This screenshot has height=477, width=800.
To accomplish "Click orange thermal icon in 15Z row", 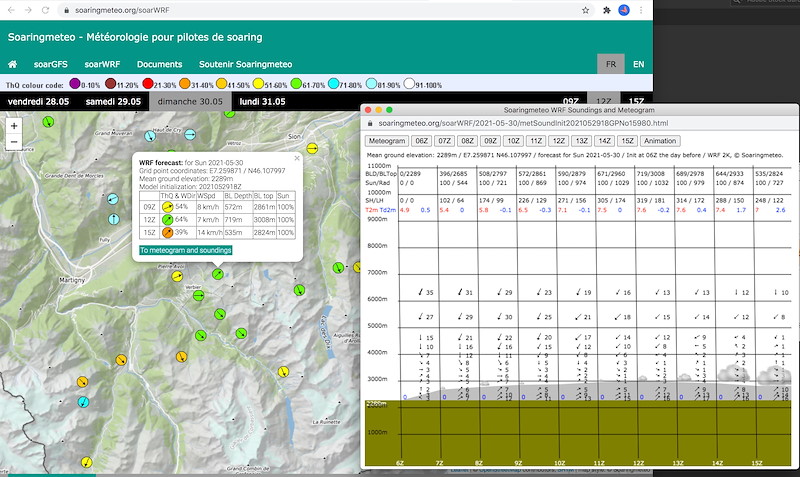I will [167, 233].
